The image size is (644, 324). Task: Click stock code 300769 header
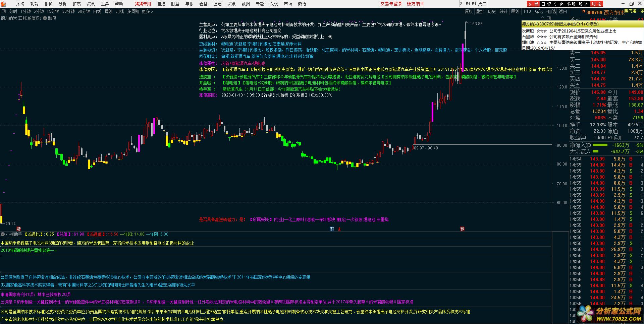click(594, 12)
